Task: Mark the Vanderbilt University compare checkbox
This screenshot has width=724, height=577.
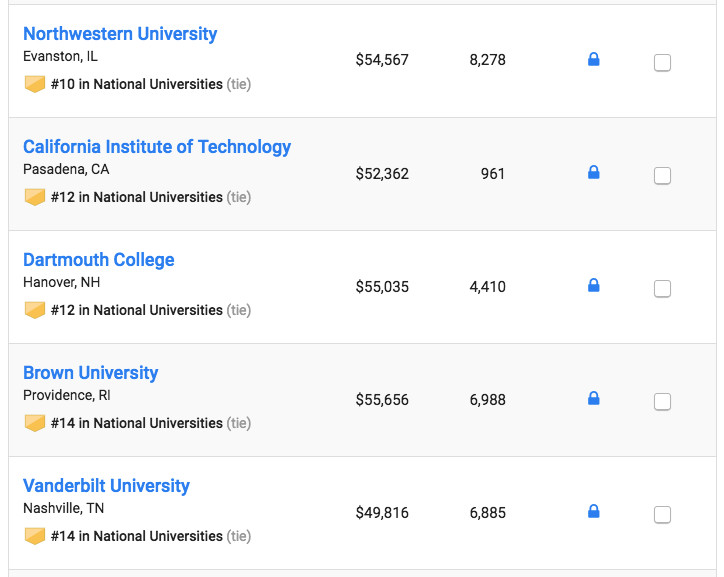Action: pyautogui.click(x=662, y=515)
